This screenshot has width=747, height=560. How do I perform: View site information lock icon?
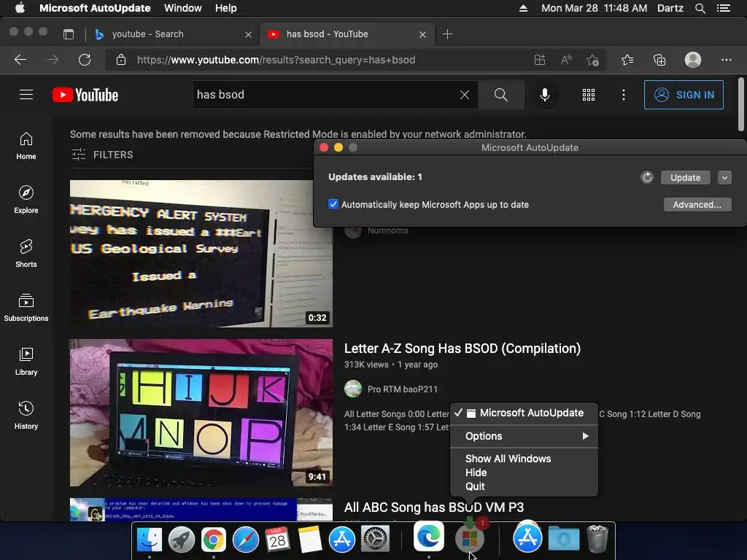pos(121,60)
